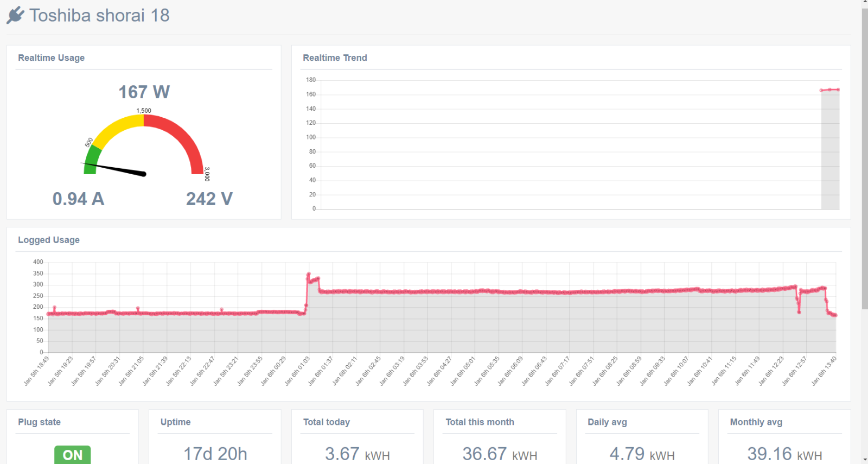Select the 4.79 kWH daily average value
The height and width of the screenshot is (464, 868).
pos(642,454)
